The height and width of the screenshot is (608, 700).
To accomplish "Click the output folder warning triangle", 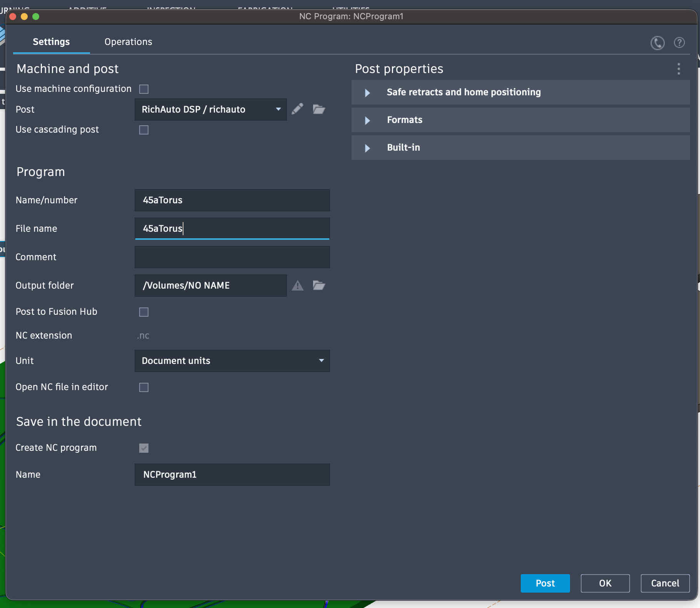I will (297, 285).
